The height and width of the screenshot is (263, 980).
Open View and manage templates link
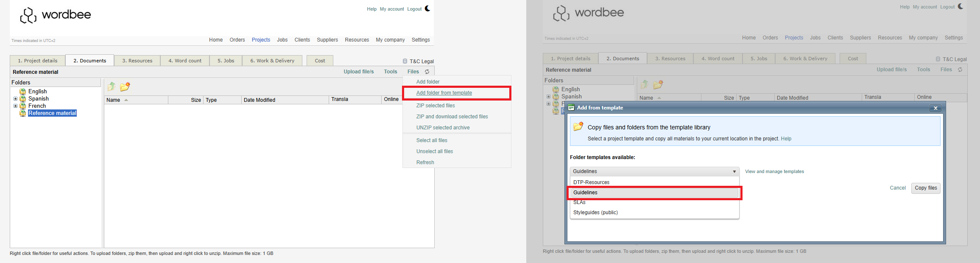774,171
